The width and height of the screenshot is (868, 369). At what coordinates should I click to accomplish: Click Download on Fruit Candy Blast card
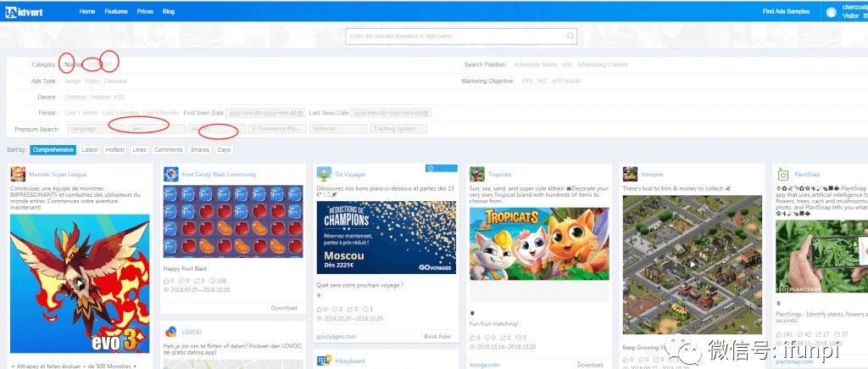[x=284, y=308]
